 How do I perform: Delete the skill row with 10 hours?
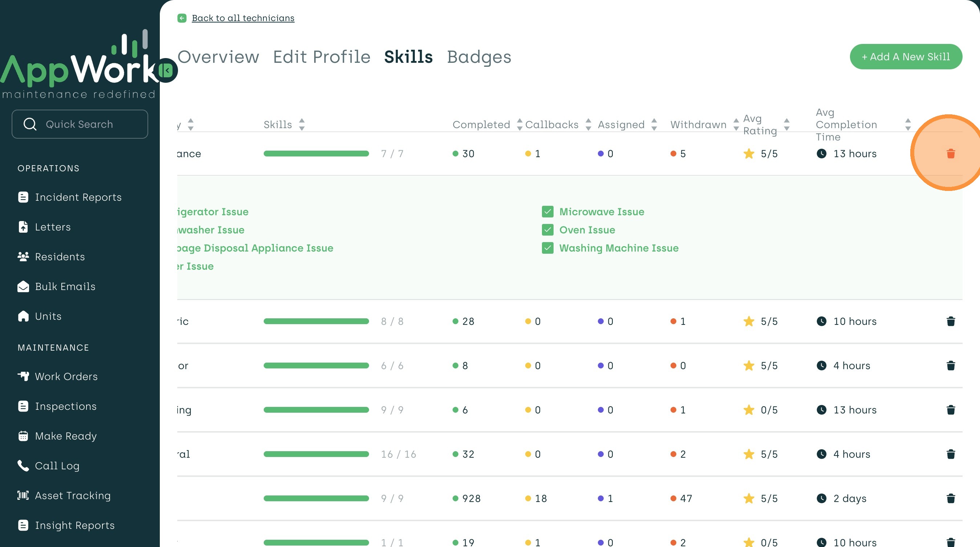pyautogui.click(x=950, y=321)
